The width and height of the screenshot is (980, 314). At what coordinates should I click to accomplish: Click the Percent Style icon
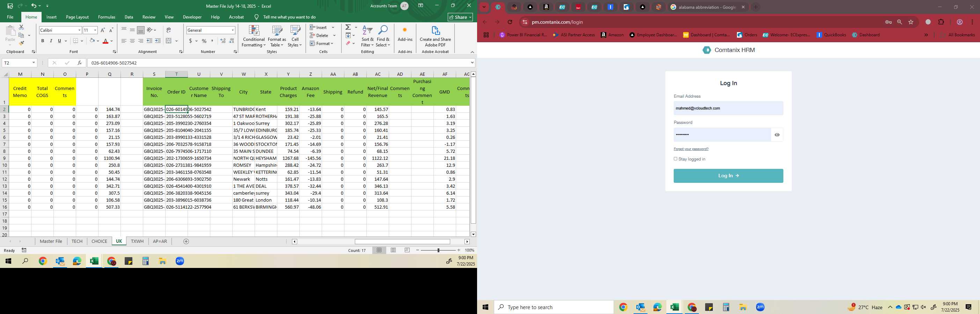coord(204,41)
